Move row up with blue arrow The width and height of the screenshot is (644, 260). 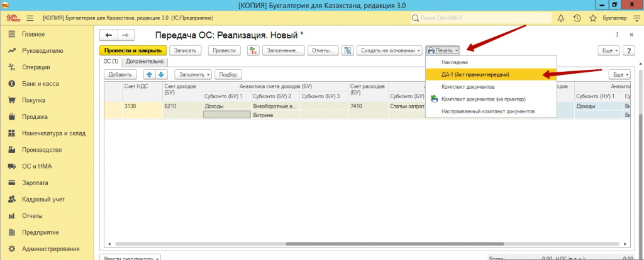(150, 74)
